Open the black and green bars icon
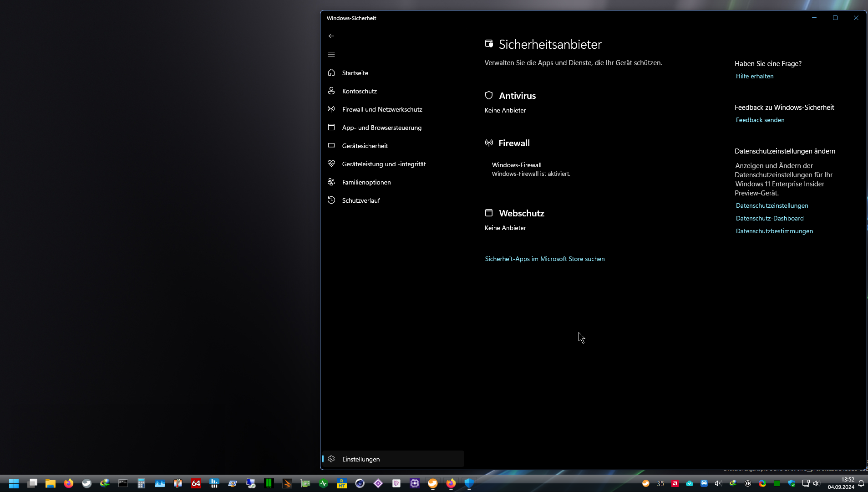 pyautogui.click(x=269, y=483)
